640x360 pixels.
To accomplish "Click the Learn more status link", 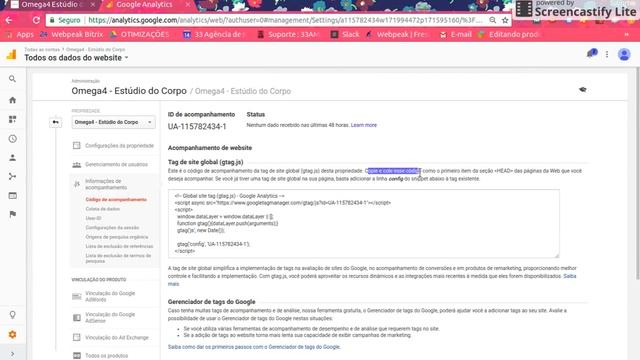I will pyautogui.click(x=364, y=125).
